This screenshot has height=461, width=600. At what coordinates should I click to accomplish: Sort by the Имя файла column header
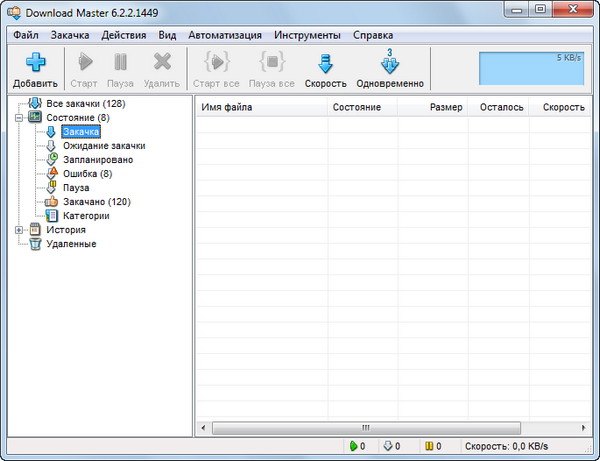point(260,106)
